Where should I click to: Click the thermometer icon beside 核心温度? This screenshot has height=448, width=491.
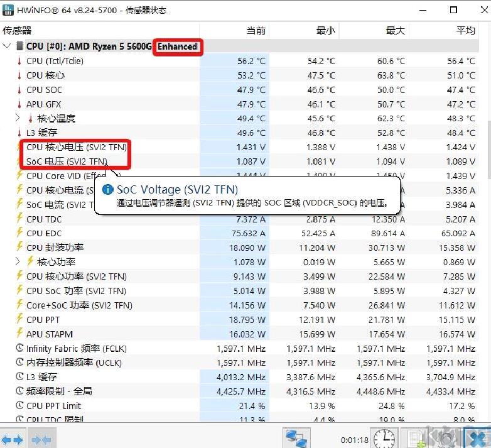(x=30, y=118)
